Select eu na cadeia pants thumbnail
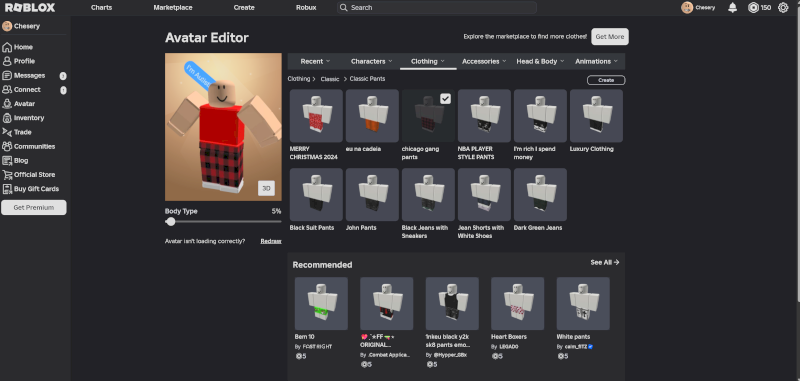Image resolution: width=800 pixels, height=381 pixels. pyautogui.click(x=372, y=116)
